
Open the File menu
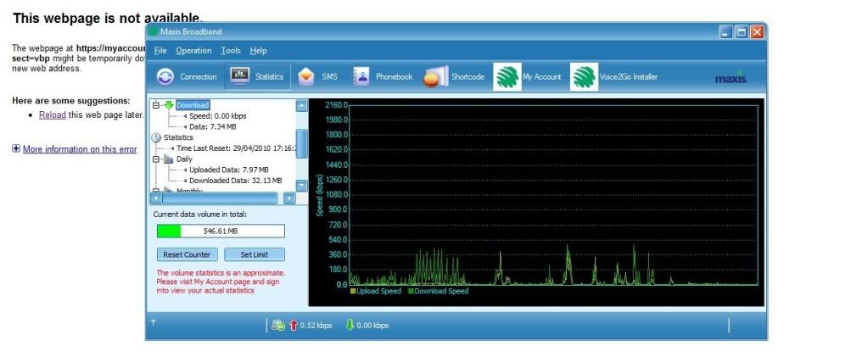(x=160, y=51)
